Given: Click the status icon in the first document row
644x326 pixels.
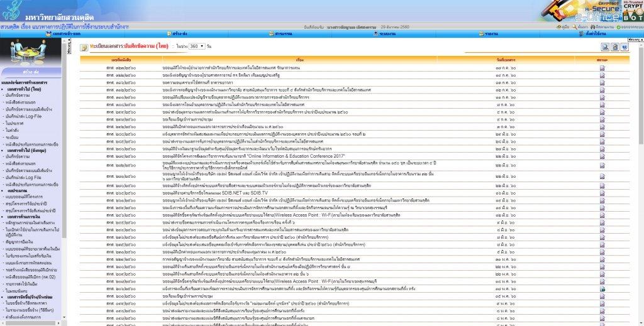Looking at the screenshot, I should point(602,67).
